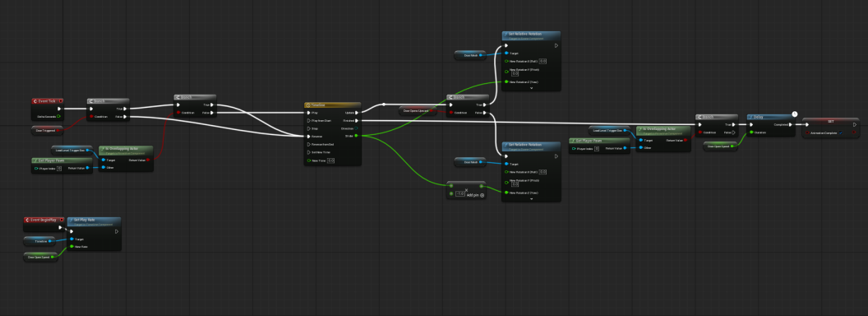Screen dimensions: 868x316
Task: Click the Delay node's latent clock icon
Action: coord(794,114)
